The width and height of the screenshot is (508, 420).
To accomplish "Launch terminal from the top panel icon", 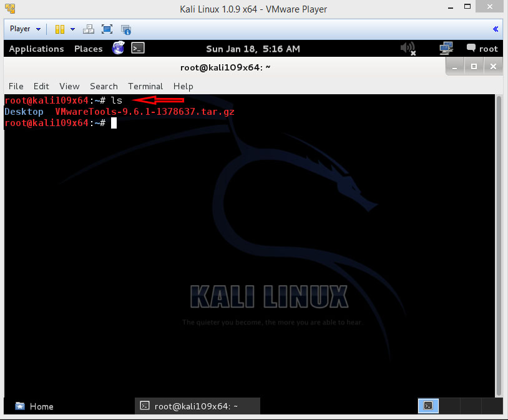I will coord(138,48).
